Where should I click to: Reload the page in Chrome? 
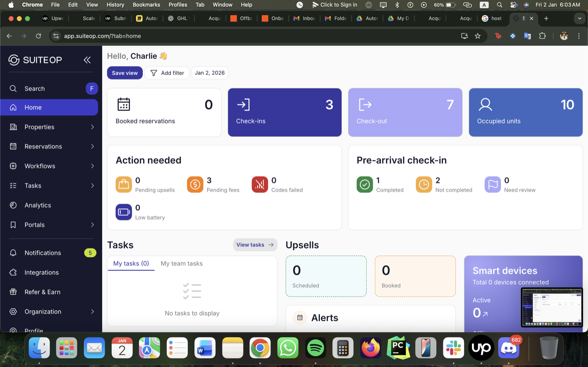point(38,36)
